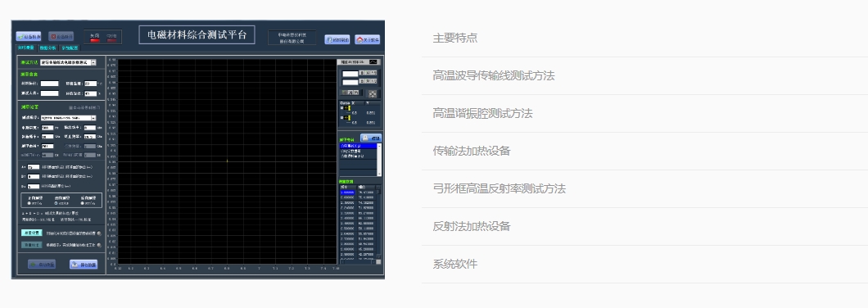Click the blue button above the curve list
Image resolution: width=868 pixels, height=308 pixels.
pyautogui.click(x=371, y=138)
